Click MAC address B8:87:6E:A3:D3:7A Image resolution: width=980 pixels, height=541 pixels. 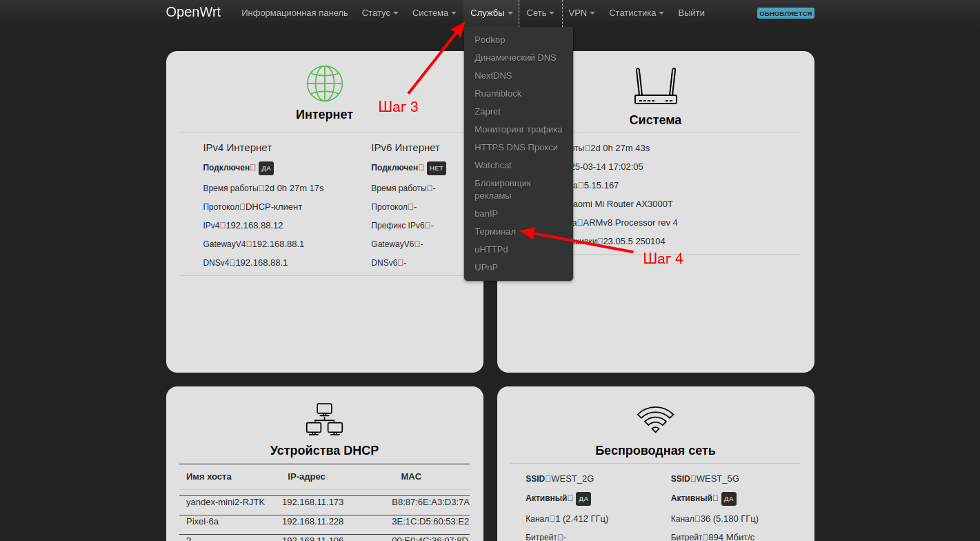pyautogui.click(x=431, y=502)
